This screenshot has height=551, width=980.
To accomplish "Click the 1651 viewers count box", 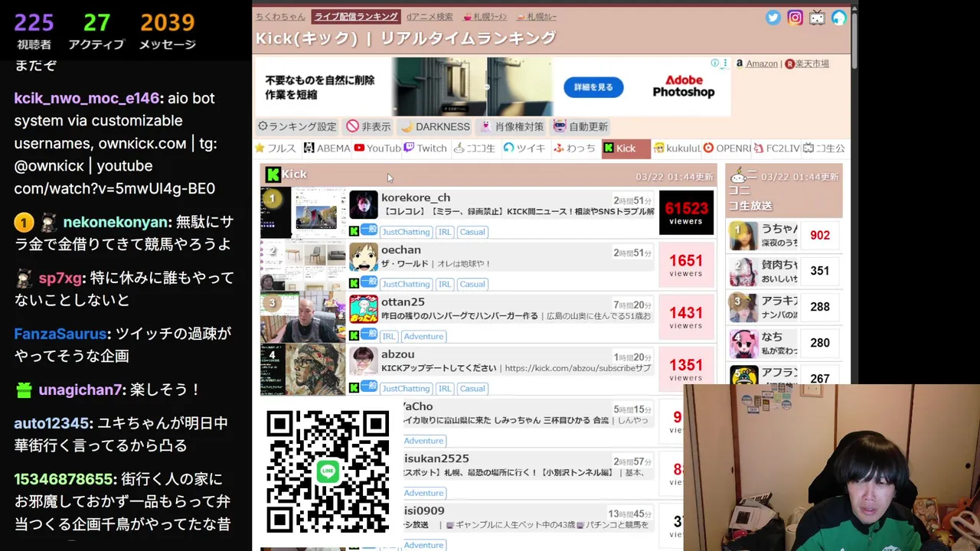I will click(686, 265).
